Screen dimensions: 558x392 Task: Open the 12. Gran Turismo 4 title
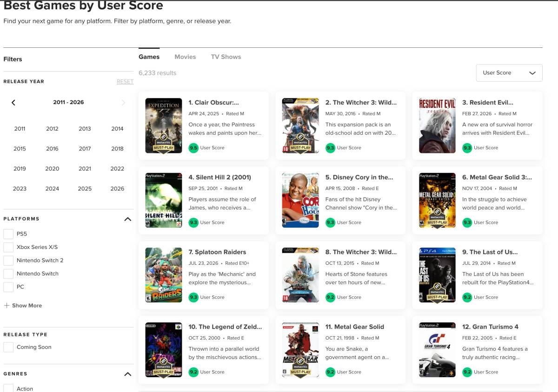point(490,327)
